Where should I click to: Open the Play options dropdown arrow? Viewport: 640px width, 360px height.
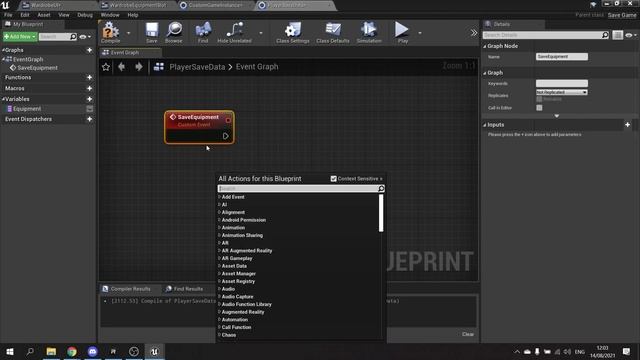tap(420, 33)
